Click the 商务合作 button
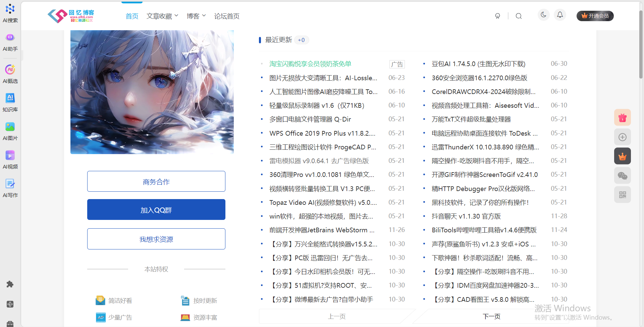 pos(156,182)
